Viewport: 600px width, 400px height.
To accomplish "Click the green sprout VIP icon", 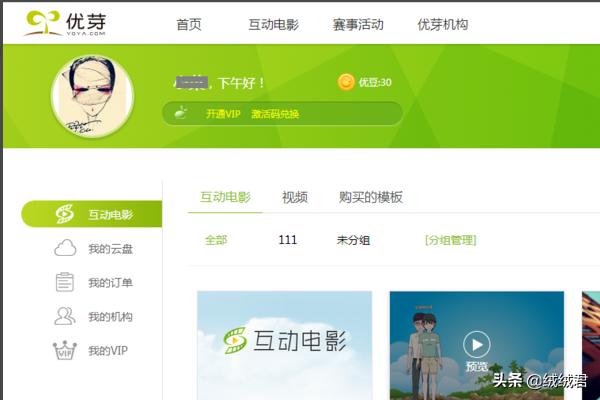I will pyautogui.click(x=181, y=113).
